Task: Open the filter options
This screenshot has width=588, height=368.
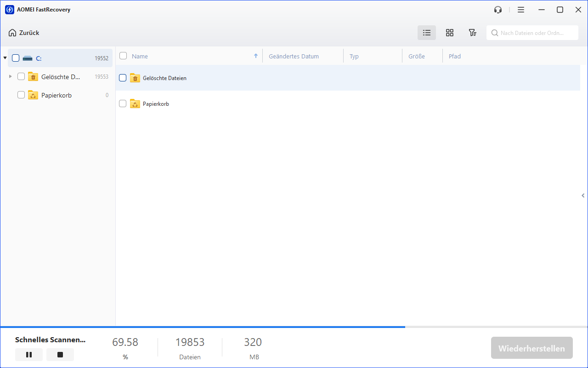Action: pyautogui.click(x=472, y=33)
